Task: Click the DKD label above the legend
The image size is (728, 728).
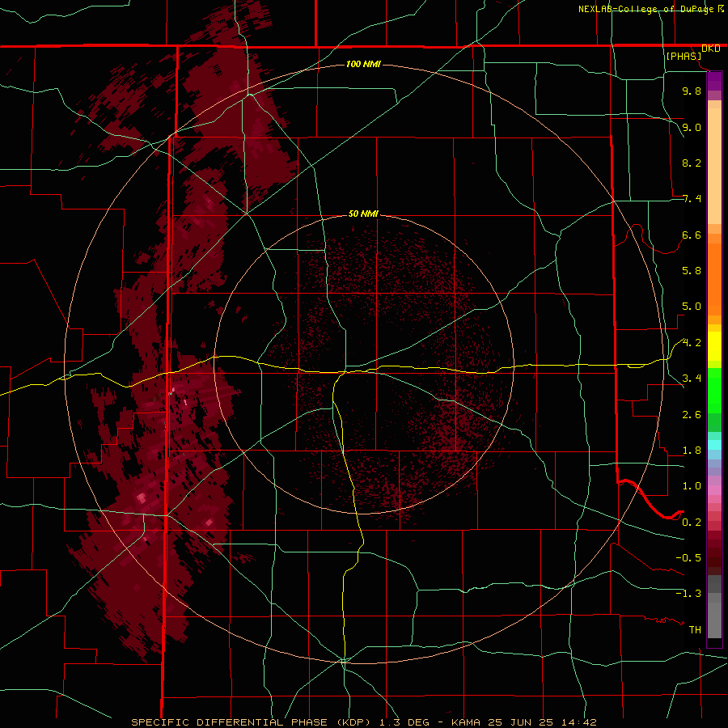Action: (710, 48)
